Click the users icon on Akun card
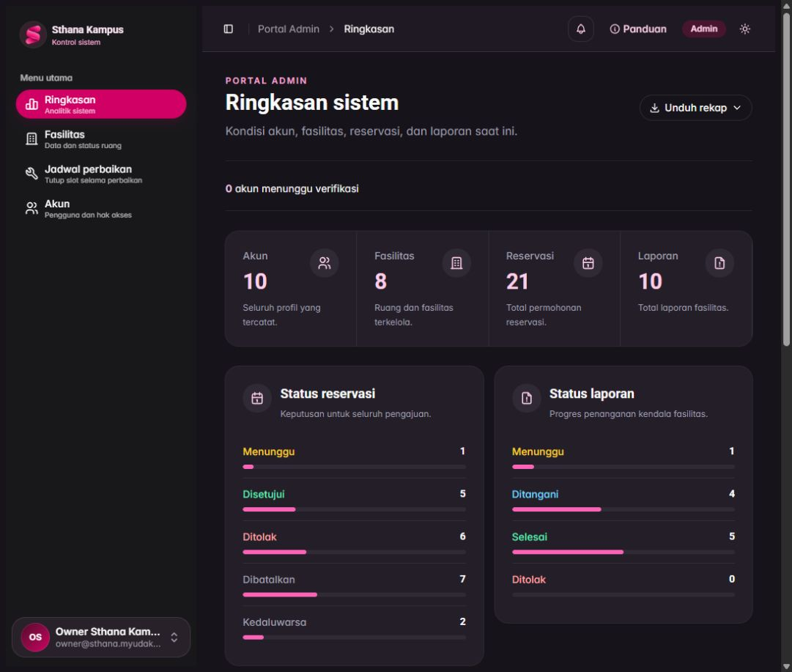792x672 pixels. (x=325, y=263)
